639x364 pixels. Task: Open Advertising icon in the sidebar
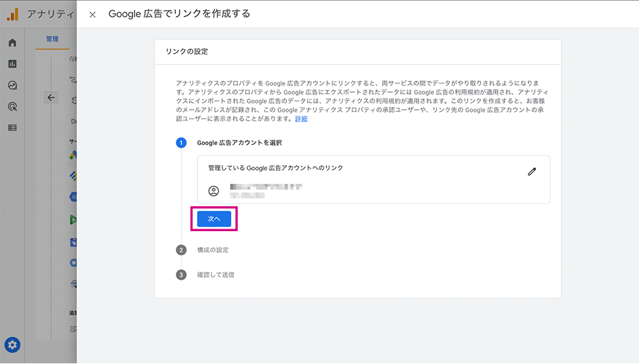(x=12, y=107)
